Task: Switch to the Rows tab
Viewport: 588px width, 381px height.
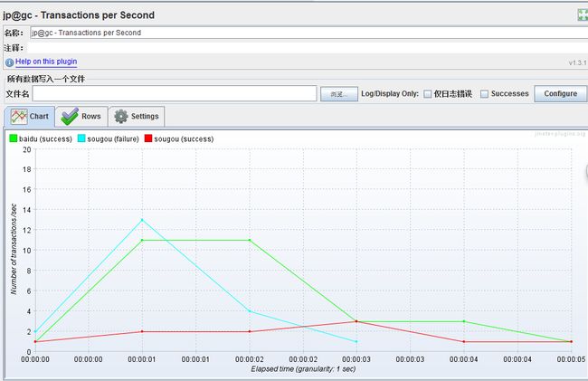Action: (x=81, y=116)
